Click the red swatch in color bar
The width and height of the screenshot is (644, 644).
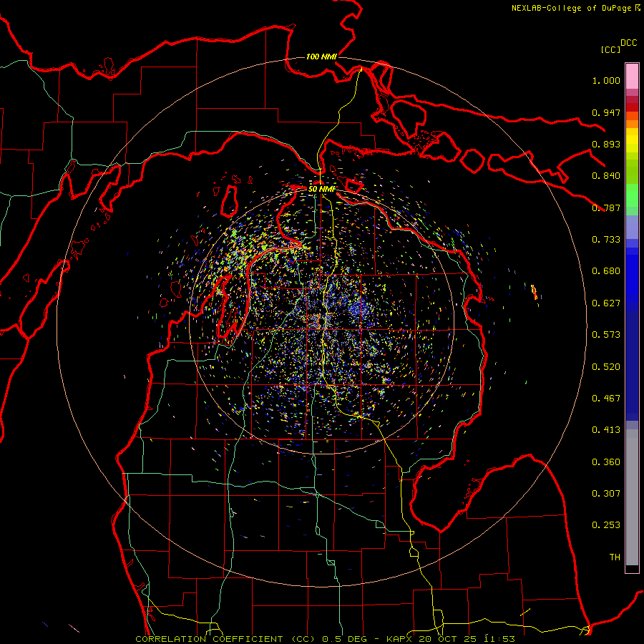[x=632, y=107]
